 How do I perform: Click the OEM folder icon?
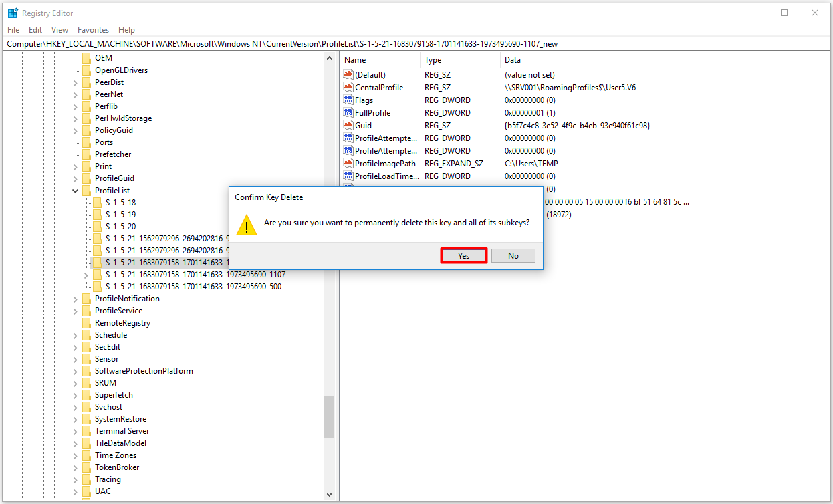pos(86,58)
